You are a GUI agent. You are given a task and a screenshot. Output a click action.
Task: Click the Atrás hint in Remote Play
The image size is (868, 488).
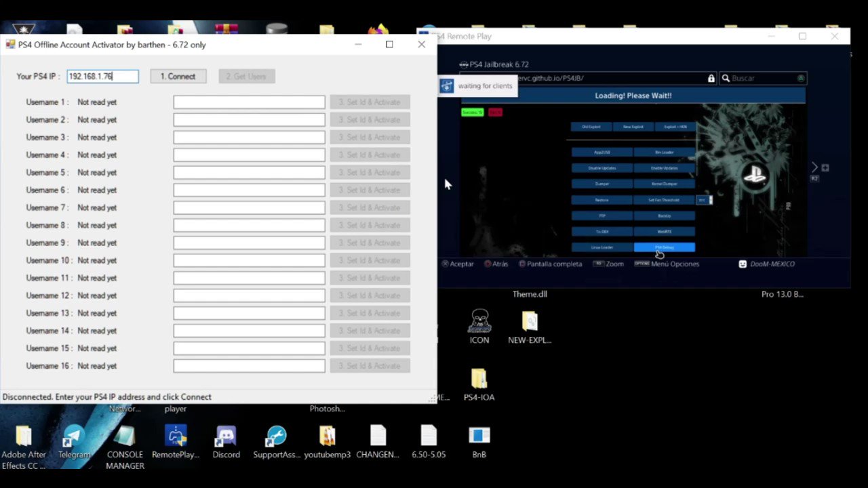(x=496, y=264)
